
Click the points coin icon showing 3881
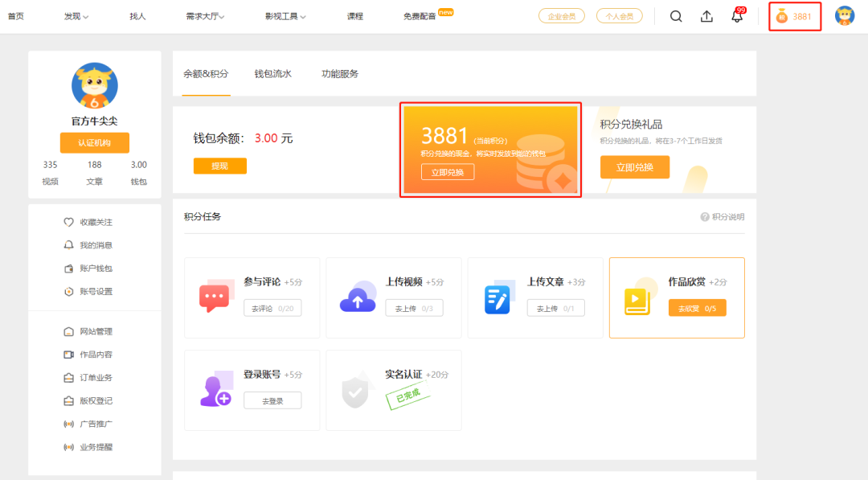pos(782,17)
